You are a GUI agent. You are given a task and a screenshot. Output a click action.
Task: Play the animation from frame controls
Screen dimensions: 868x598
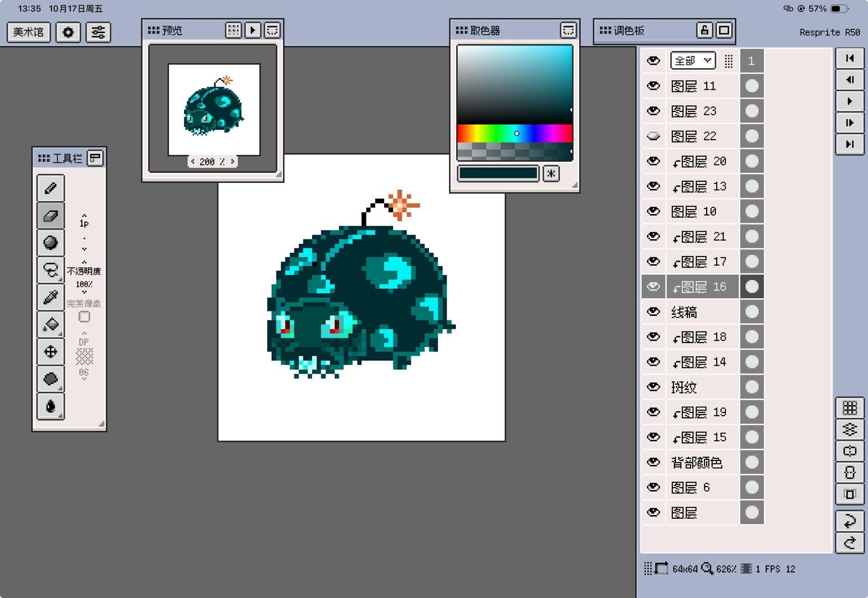coord(849,101)
